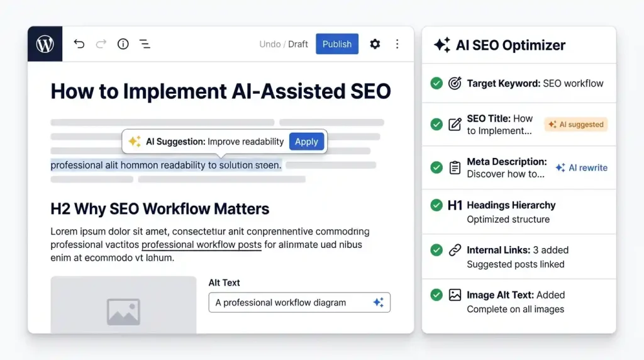Open the three-dot options menu
The image size is (644, 360).
click(397, 44)
